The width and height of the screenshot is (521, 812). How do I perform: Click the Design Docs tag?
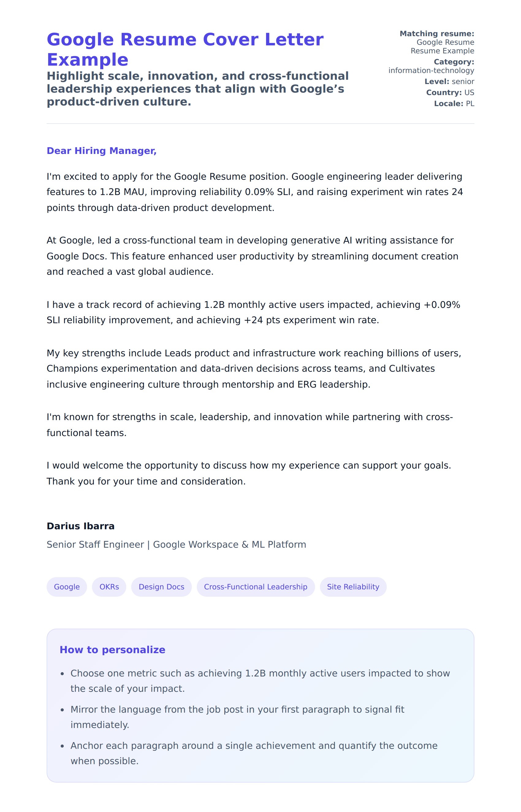[162, 587]
